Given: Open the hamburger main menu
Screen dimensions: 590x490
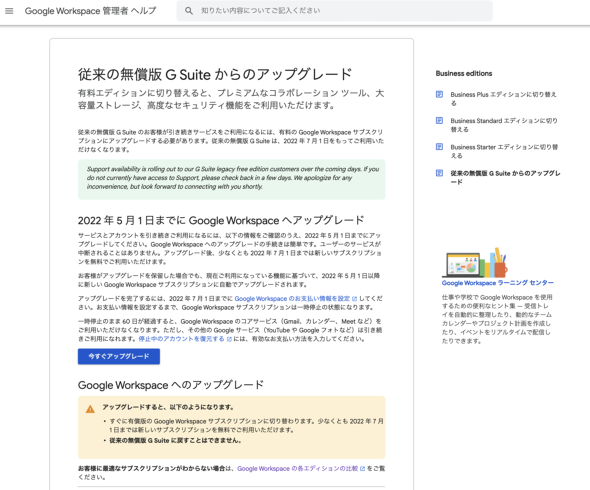Looking at the screenshot, I should [9, 11].
